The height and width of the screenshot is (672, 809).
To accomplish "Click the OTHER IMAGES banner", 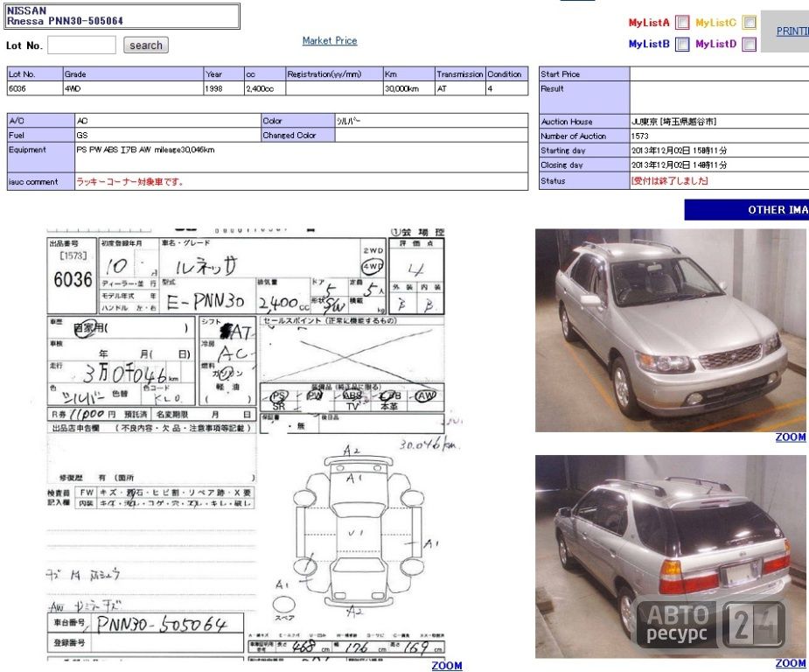I will coord(747,210).
